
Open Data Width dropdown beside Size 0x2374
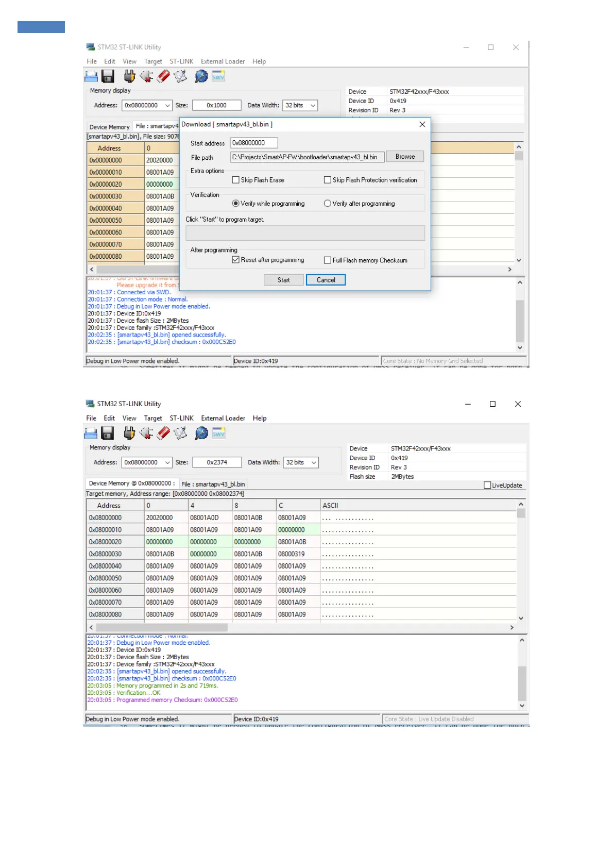(314, 462)
